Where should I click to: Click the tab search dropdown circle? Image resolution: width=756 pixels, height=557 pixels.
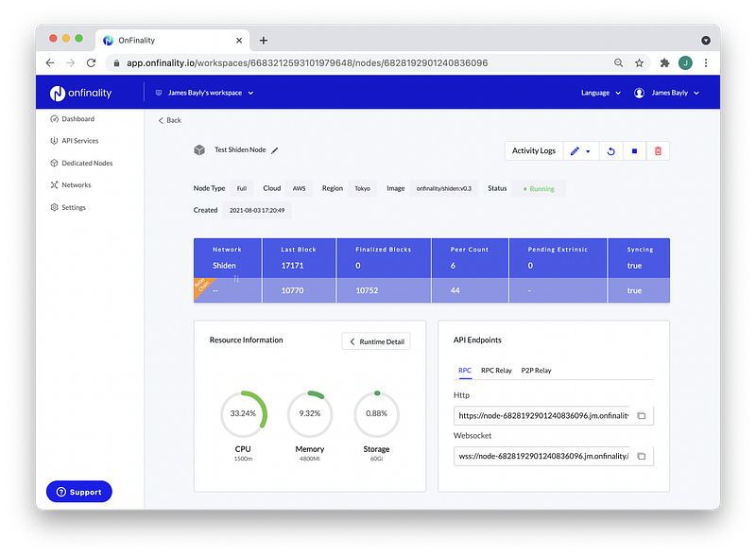tap(706, 41)
